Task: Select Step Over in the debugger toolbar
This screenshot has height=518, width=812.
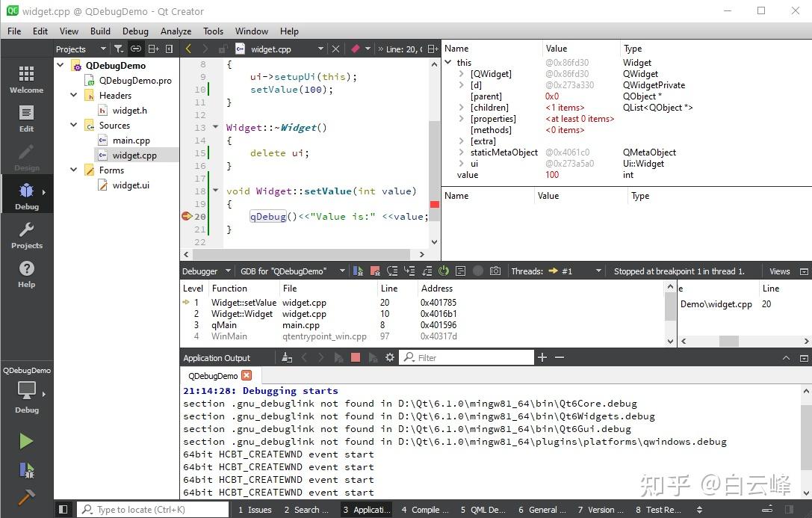Action: 392,271
